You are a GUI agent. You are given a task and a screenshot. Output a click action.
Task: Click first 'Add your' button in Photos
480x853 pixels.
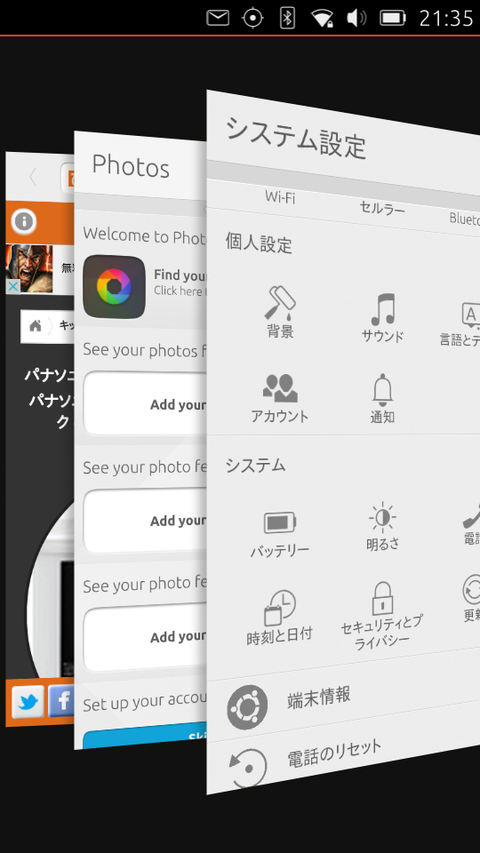(x=145, y=404)
